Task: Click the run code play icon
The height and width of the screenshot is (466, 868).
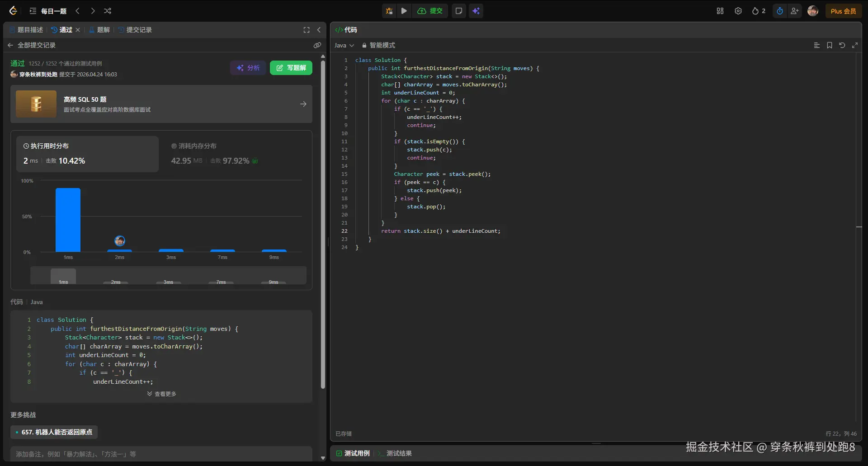Action: (404, 11)
